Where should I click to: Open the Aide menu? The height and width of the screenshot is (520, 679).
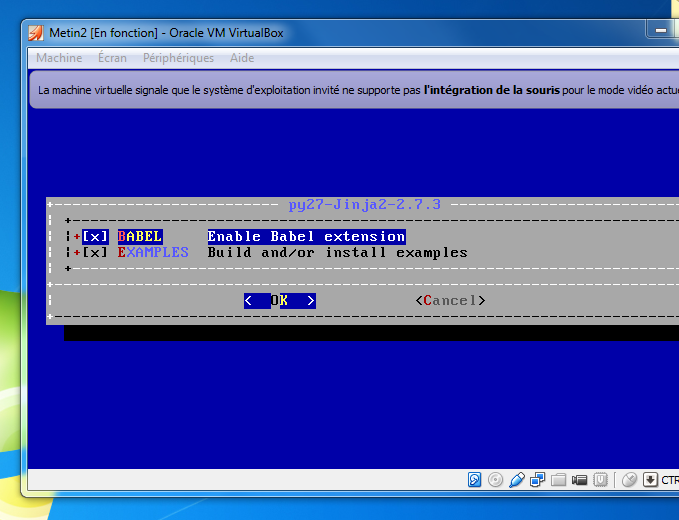point(242,58)
